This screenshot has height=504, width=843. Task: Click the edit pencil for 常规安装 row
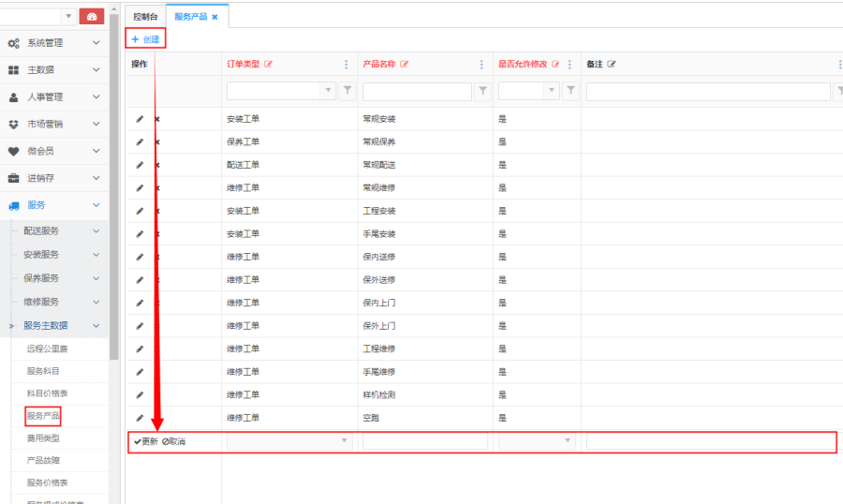[140, 119]
